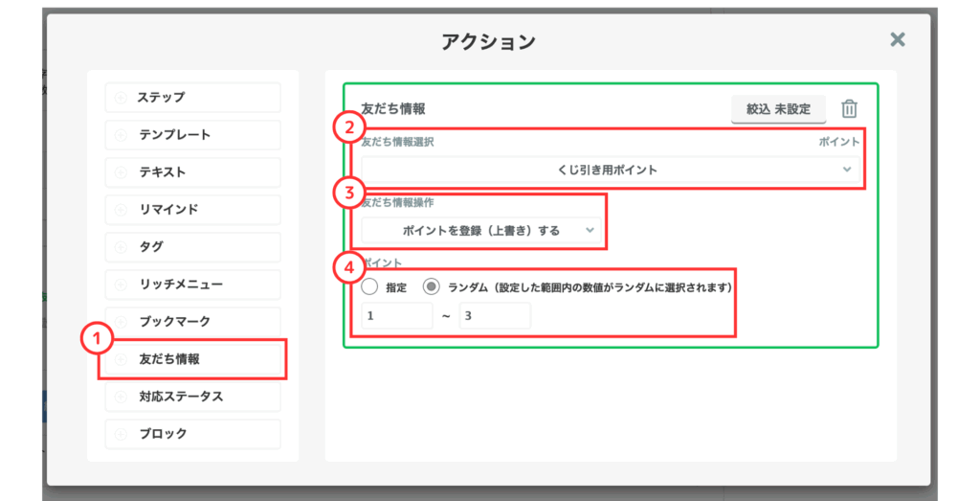Viewport: 980px width, 501px height.
Task: Click the 絞込 未設定 button
Action: (x=778, y=109)
